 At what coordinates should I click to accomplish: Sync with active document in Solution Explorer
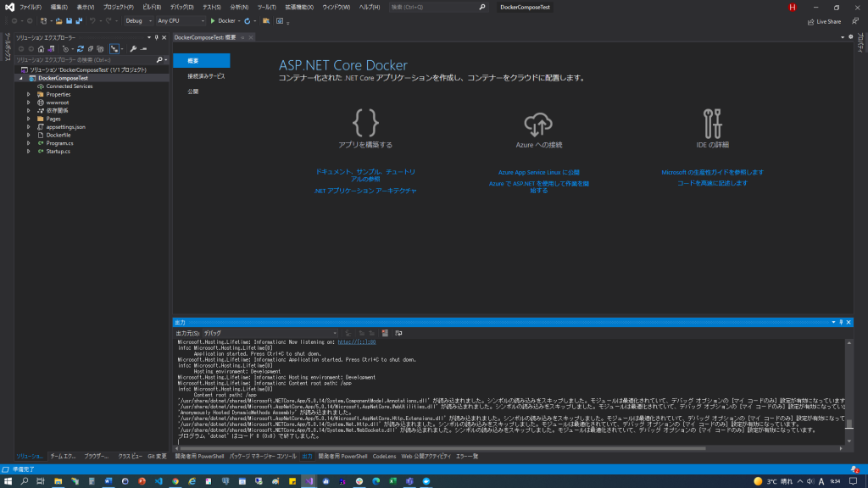[81, 48]
